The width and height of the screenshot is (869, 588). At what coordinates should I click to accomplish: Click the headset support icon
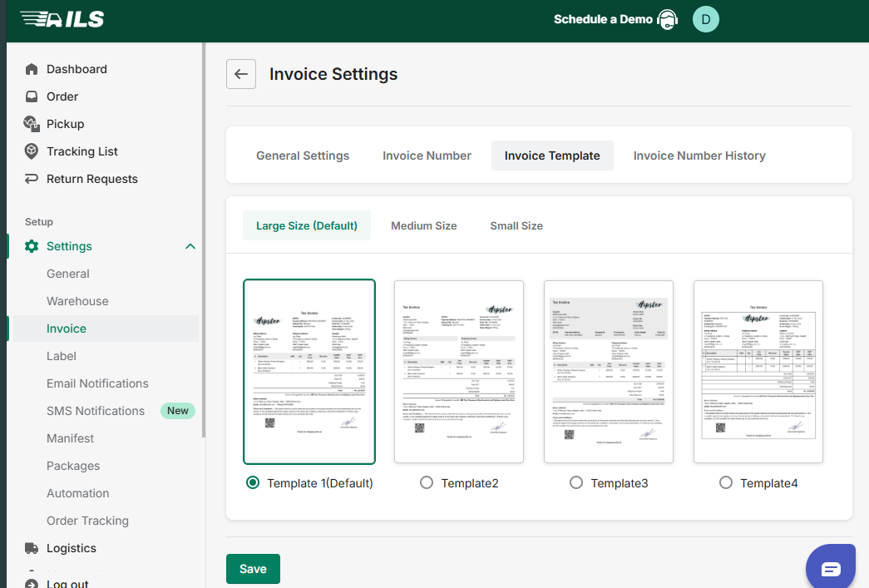click(667, 19)
